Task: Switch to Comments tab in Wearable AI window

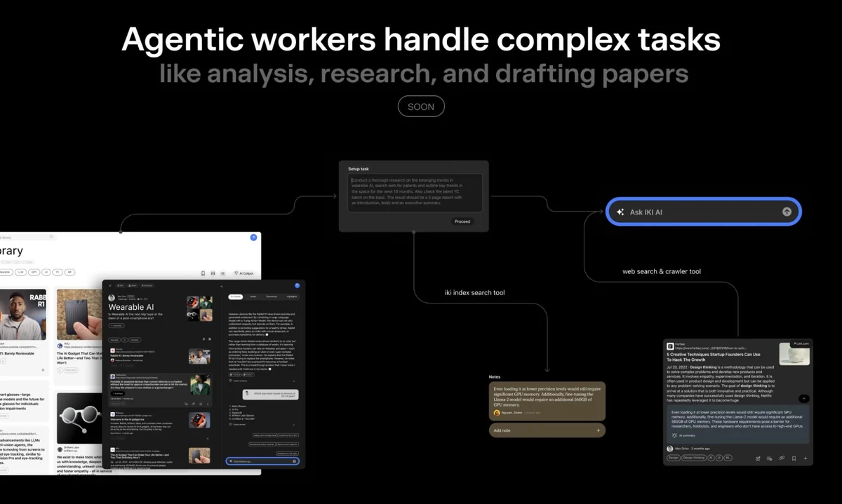Action: (x=272, y=297)
